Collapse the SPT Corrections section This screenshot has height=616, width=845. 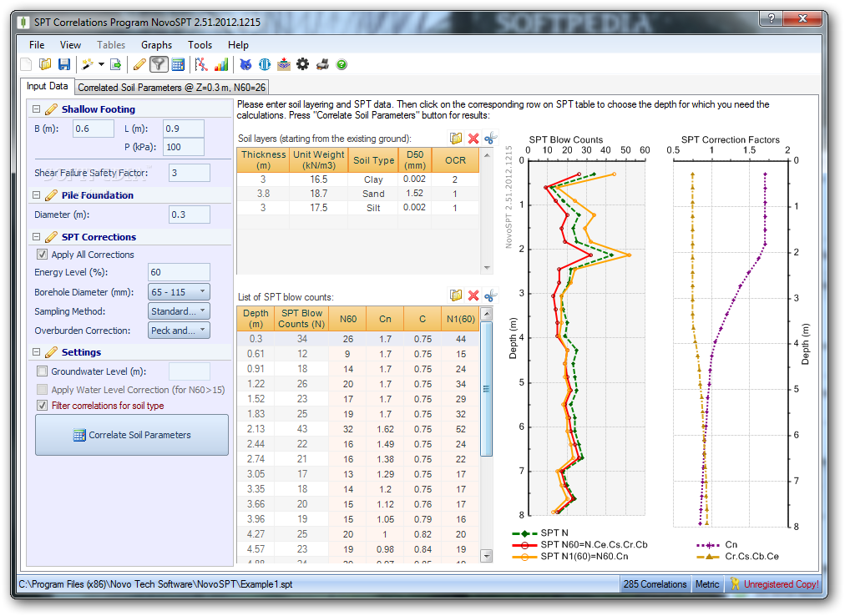tap(36, 236)
